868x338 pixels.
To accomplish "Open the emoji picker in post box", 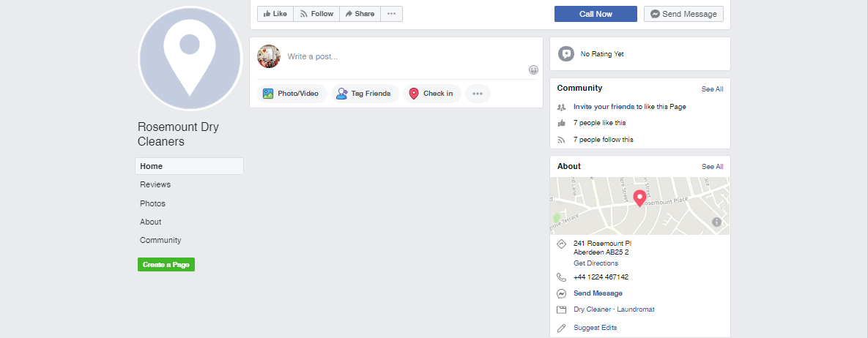I will pyautogui.click(x=533, y=70).
